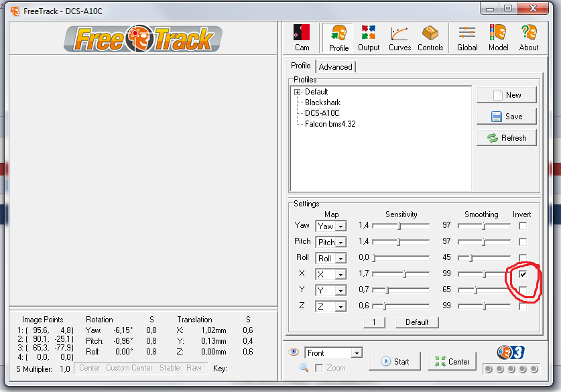This screenshot has height=392, width=561.
Task: Refresh the profiles list
Action: pos(507,137)
